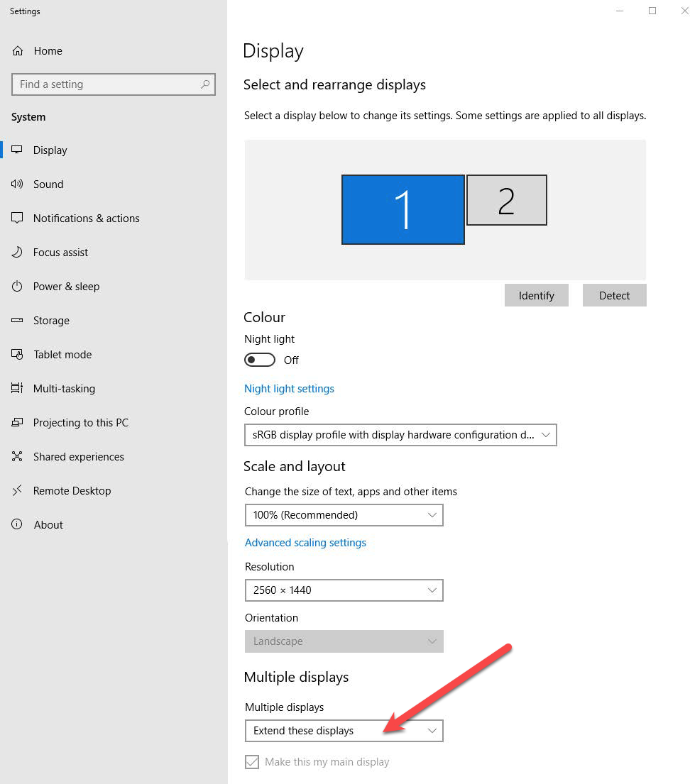
Task: Turn on the Night light toggle
Action: point(260,360)
